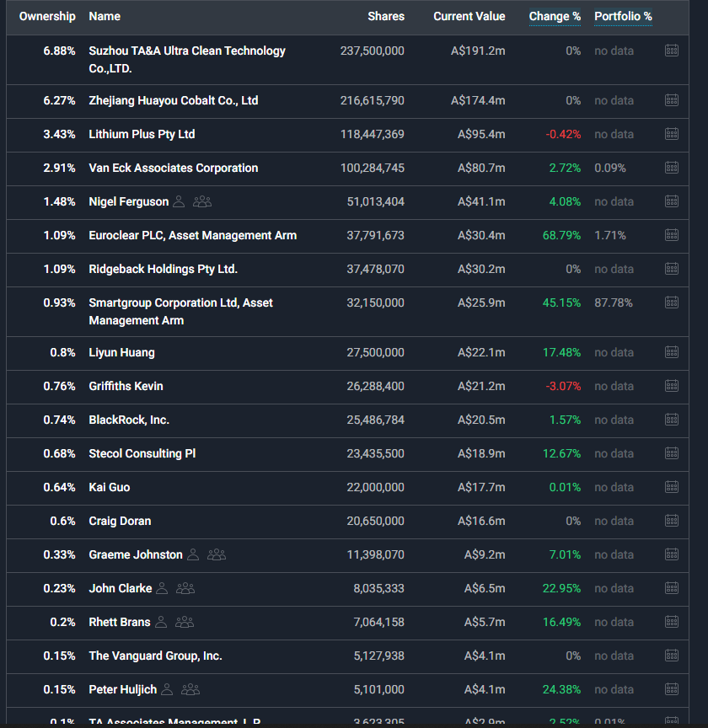Viewport: 708px width, 728px height.
Task: Open the Rhett Brans calendar icon
Action: coord(671,622)
